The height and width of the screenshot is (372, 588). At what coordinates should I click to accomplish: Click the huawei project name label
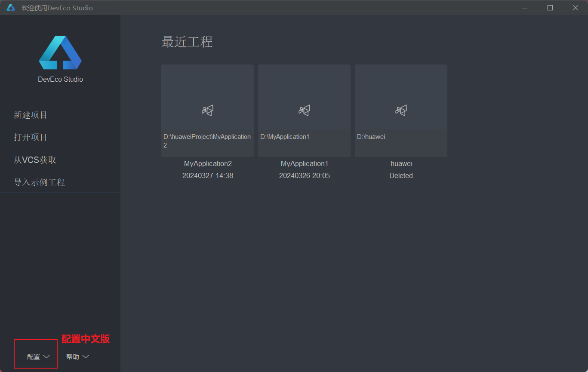pyautogui.click(x=401, y=163)
